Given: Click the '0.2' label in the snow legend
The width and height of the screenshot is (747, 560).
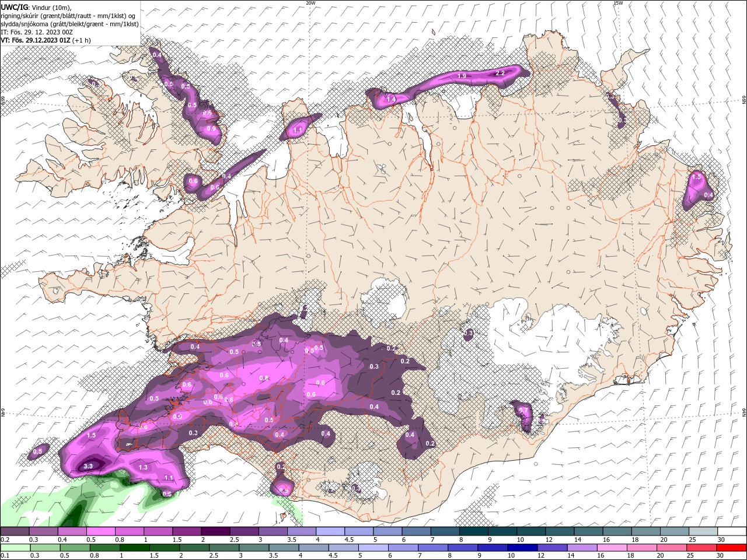Looking at the screenshot, I should [5, 540].
